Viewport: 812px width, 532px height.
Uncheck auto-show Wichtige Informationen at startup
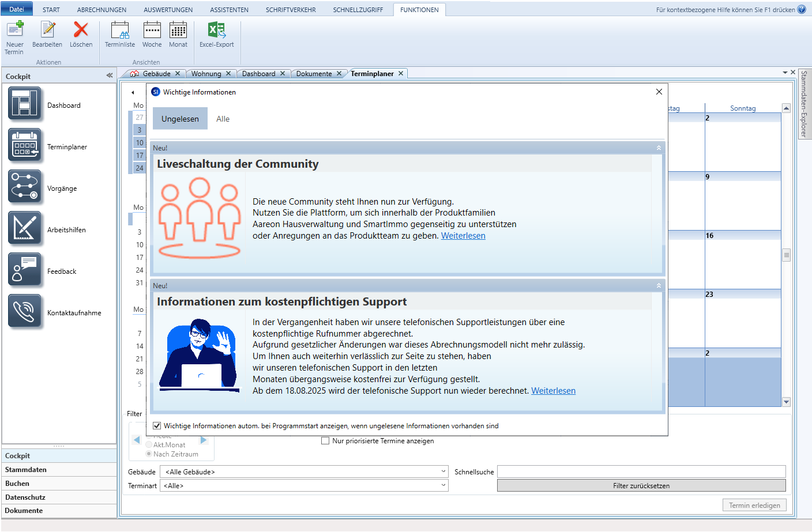tap(157, 426)
